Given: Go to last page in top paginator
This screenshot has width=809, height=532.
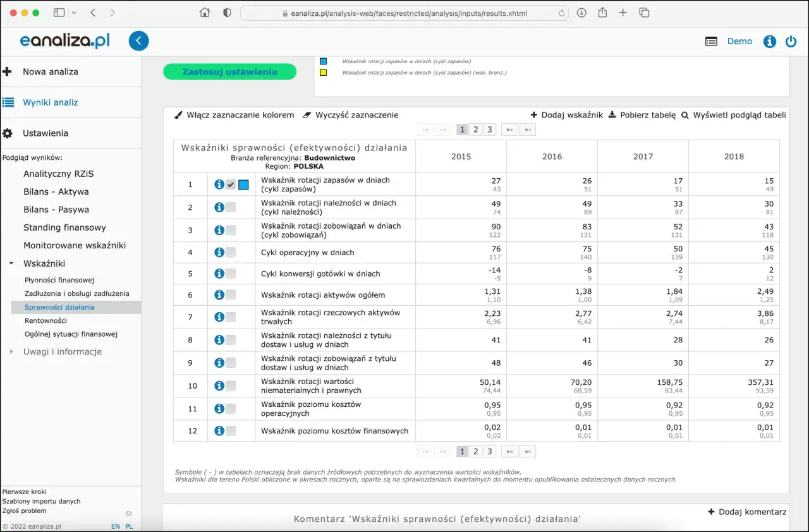Looking at the screenshot, I should coord(528,130).
